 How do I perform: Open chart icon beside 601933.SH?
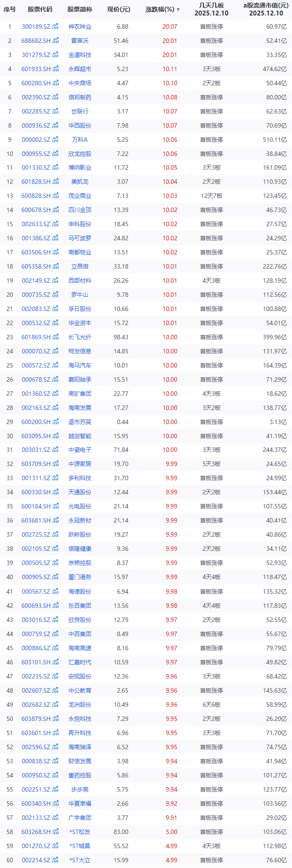[x=56, y=69]
